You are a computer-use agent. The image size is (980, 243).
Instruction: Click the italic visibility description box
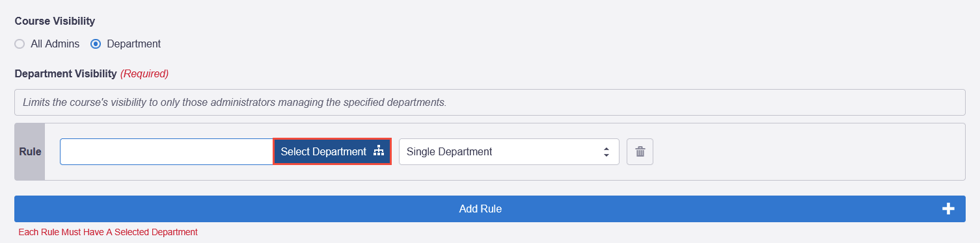pos(490,102)
